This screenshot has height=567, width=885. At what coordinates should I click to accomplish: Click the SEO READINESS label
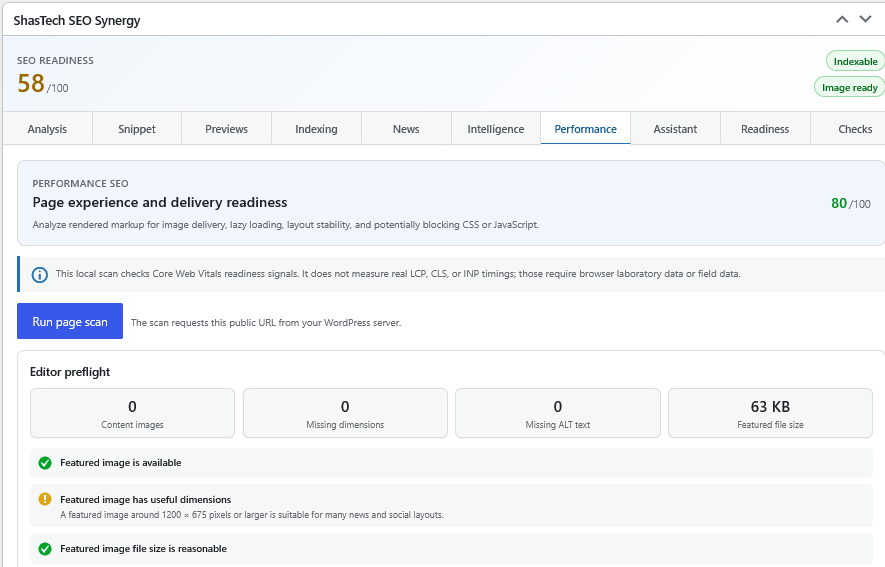click(x=55, y=60)
